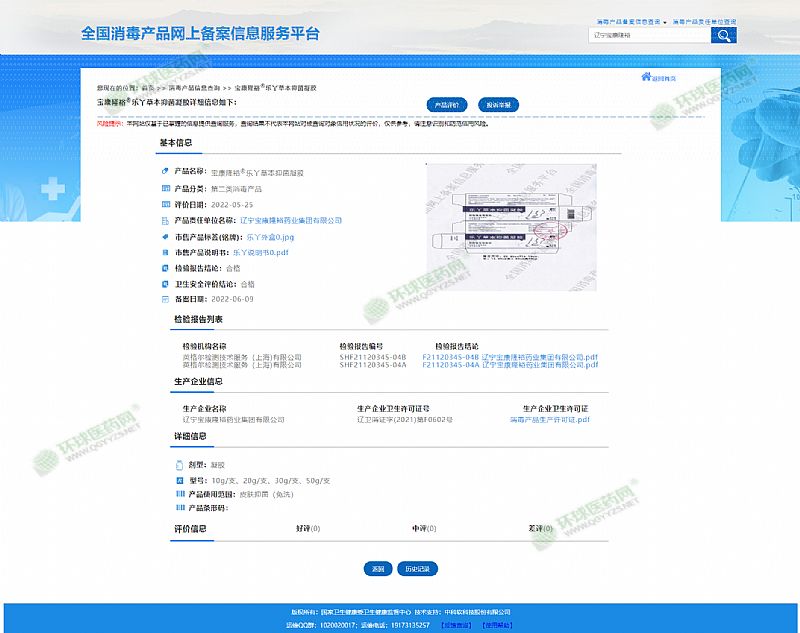This screenshot has height=633, width=800.
Task: Click 首页 in the breadcrumb
Action: (147, 88)
